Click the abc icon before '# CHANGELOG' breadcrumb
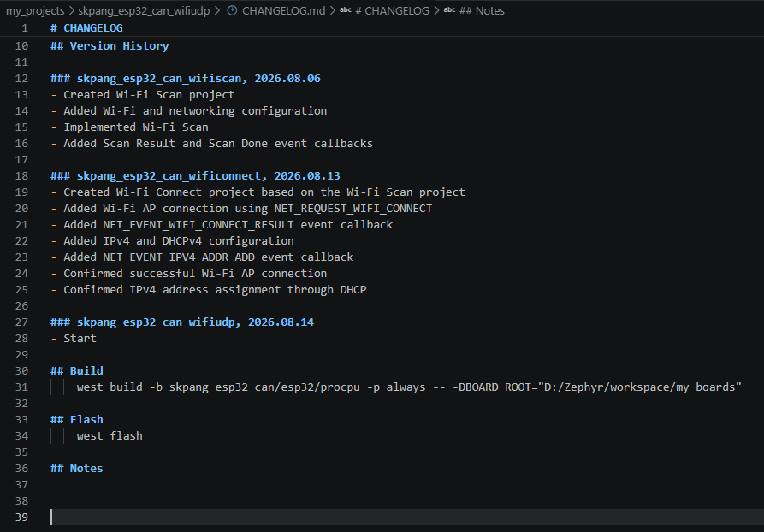The width and height of the screenshot is (764, 532). tap(346, 10)
